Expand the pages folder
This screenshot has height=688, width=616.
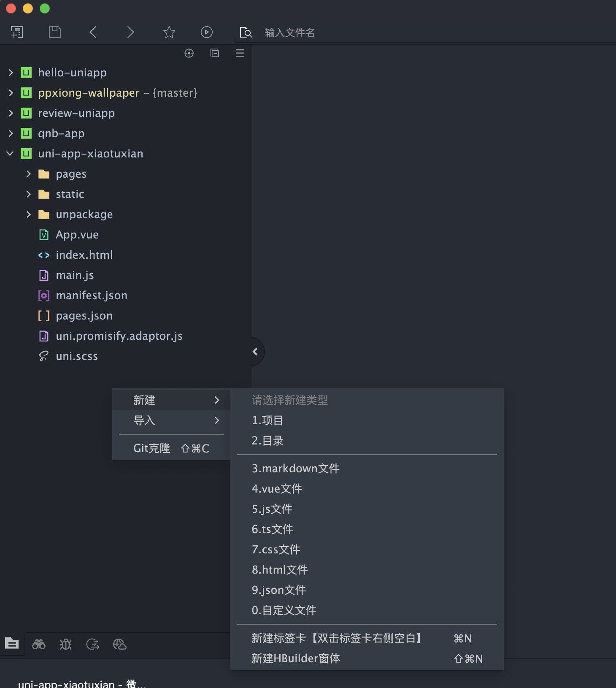pyautogui.click(x=28, y=174)
